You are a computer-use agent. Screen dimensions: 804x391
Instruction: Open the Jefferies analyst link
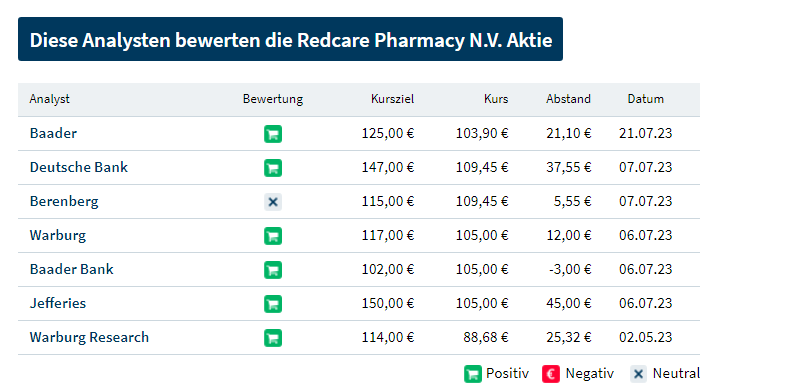pos(58,303)
